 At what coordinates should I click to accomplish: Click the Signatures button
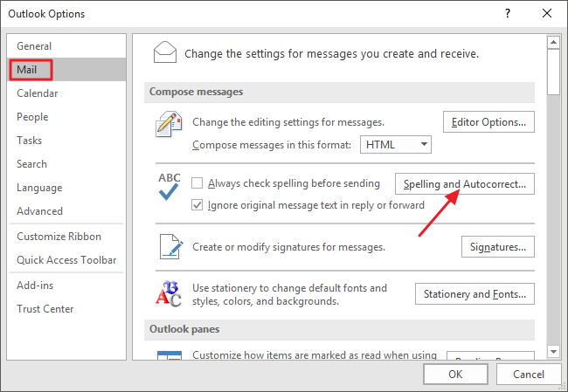[498, 247]
